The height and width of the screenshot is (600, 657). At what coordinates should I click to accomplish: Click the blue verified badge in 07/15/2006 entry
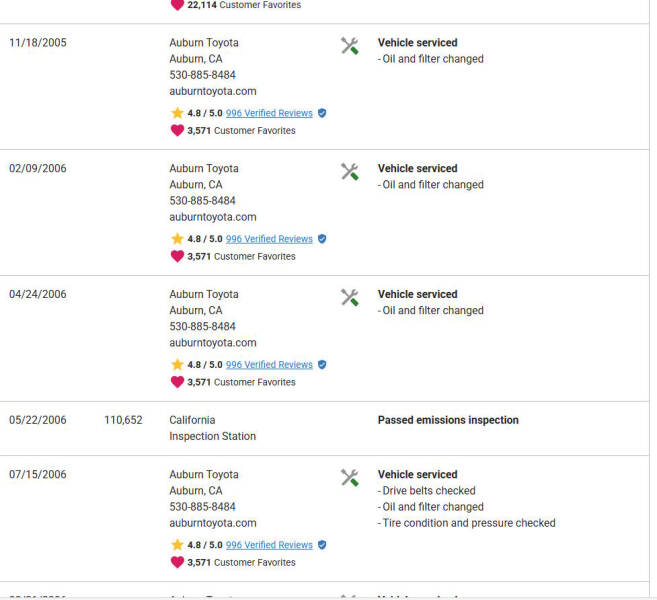tap(322, 545)
